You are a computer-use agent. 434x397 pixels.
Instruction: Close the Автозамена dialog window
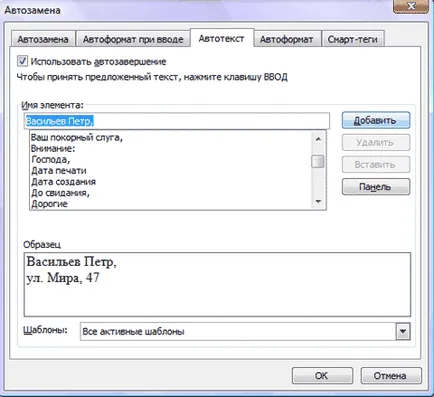pyautogui.click(x=411, y=6)
